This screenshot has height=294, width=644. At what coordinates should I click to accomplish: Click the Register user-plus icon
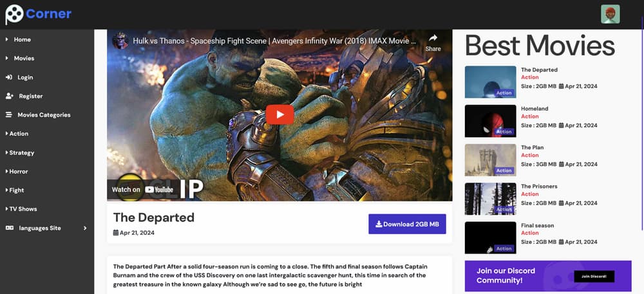[x=10, y=96]
